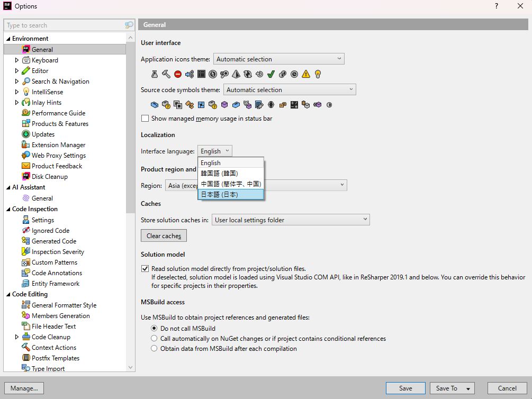Image resolution: width=532 pixels, height=399 pixels.
Task: Open Source code symbols theme dropdown
Action: (x=290, y=89)
